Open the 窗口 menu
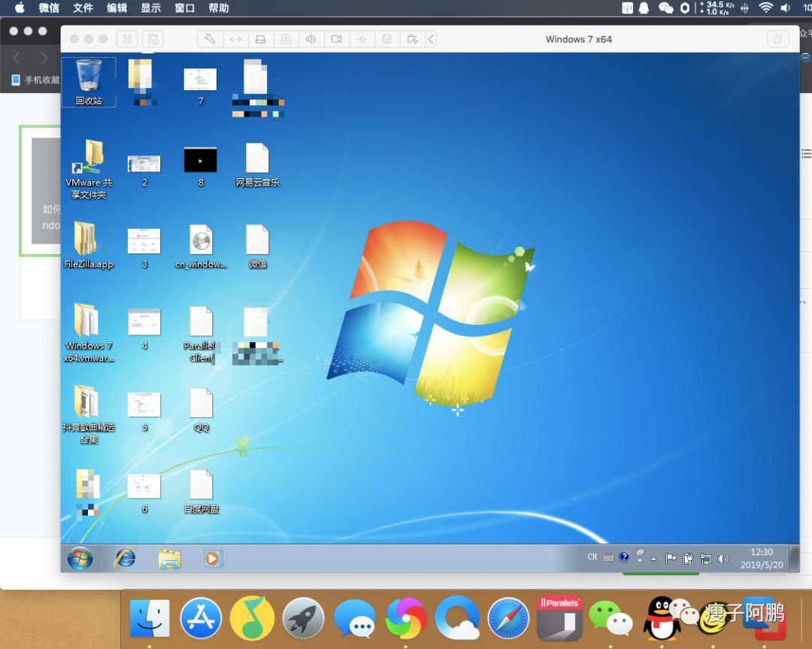This screenshot has width=812, height=649. (x=185, y=8)
